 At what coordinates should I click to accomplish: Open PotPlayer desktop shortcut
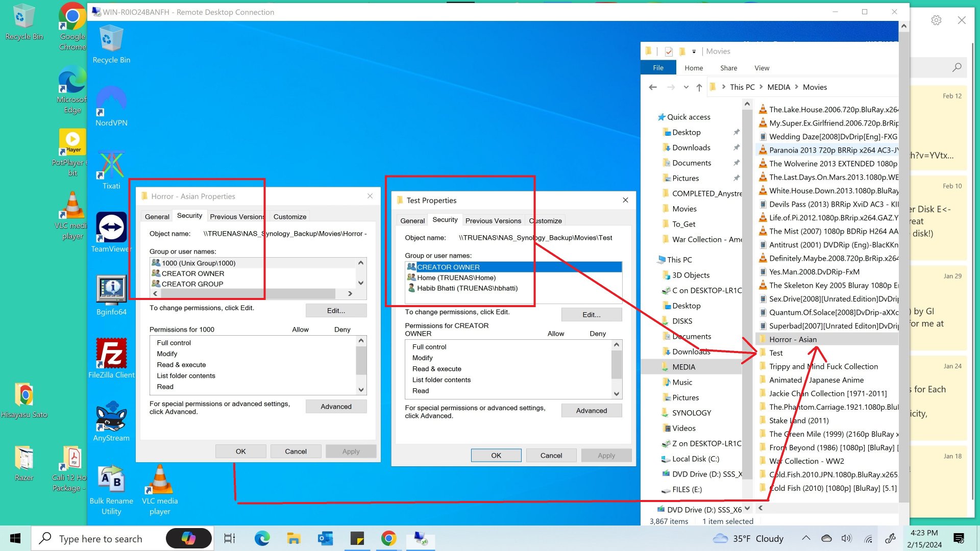point(72,153)
